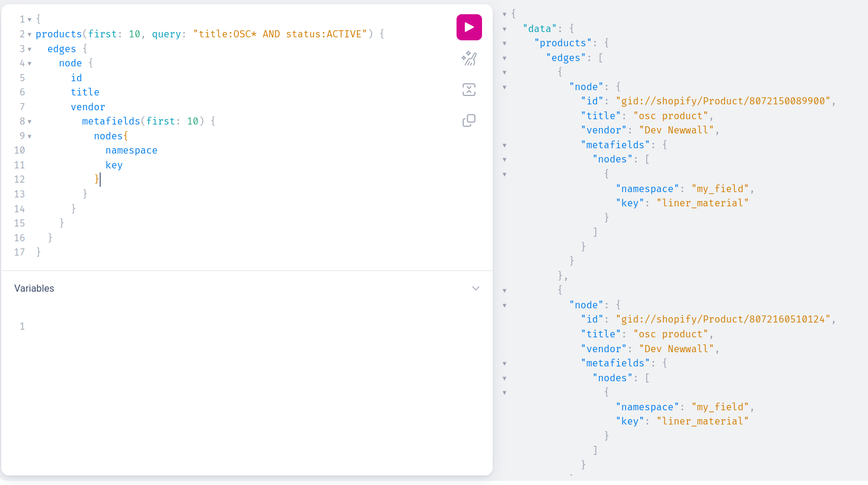Click the merge fragments icon

click(469, 90)
